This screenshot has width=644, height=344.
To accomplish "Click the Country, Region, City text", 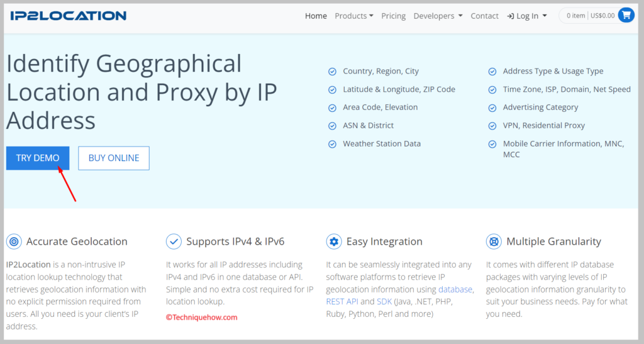I will (380, 72).
